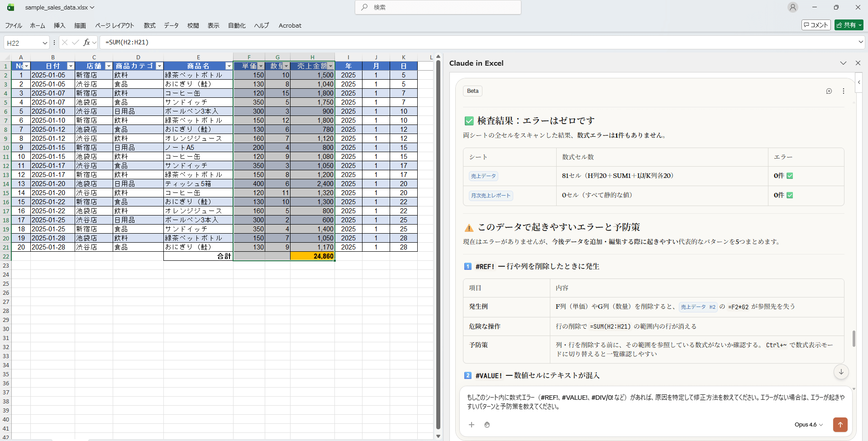Expand the formula bar with the chevron
This screenshot has height=441, width=868.
860,42
